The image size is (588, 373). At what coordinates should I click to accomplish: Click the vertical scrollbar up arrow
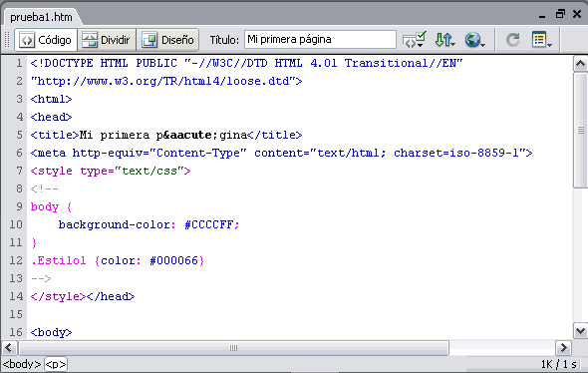pyautogui.click(x=580, y=64)
